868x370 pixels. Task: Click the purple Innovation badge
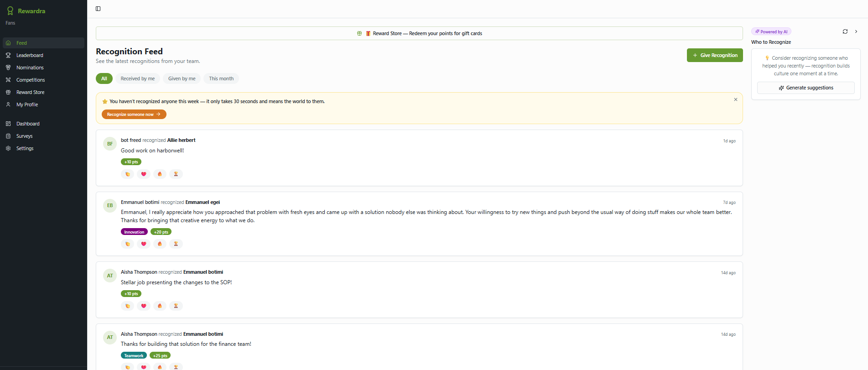pyautogui.click(x=134, y=232)
